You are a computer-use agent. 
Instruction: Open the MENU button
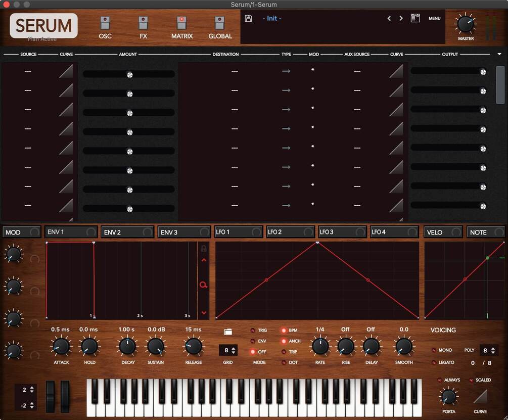click(x=435, y=19)
